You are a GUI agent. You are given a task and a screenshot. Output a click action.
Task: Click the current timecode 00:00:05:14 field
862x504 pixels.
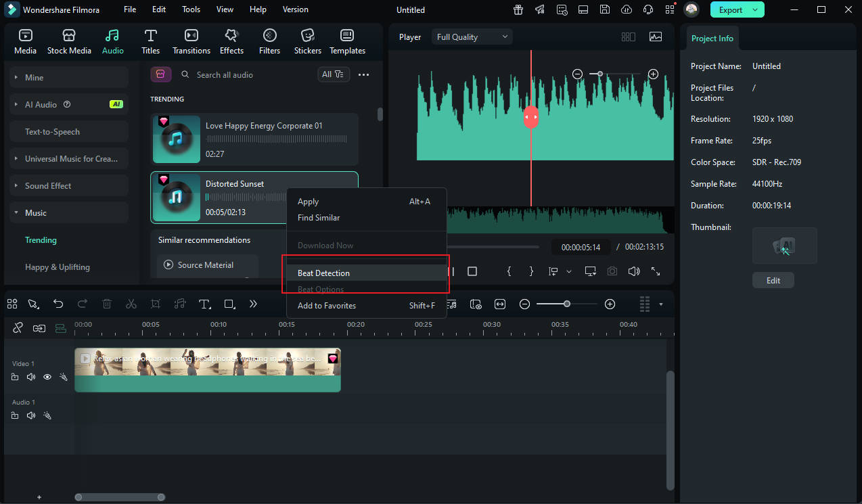click(x=581, y=247)
